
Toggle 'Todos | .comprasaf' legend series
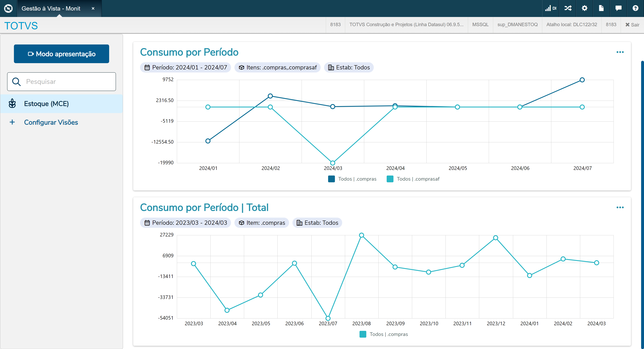point(413,179)
